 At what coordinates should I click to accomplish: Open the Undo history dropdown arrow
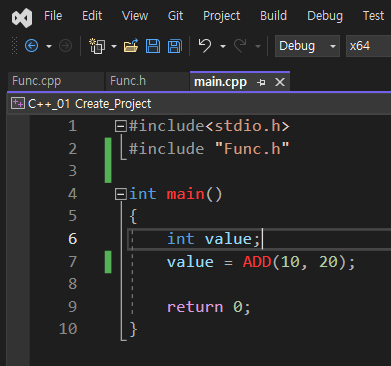223,46
